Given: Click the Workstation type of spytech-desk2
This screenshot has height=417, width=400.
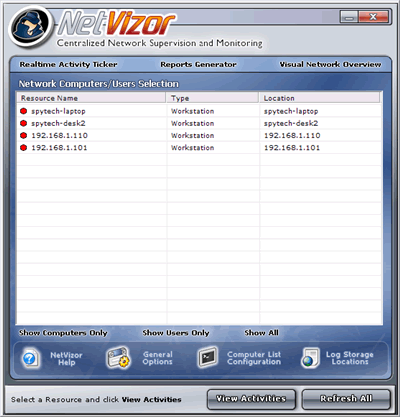Looking at the screenshot, I should pyautogui.click(x=192, y=123).
